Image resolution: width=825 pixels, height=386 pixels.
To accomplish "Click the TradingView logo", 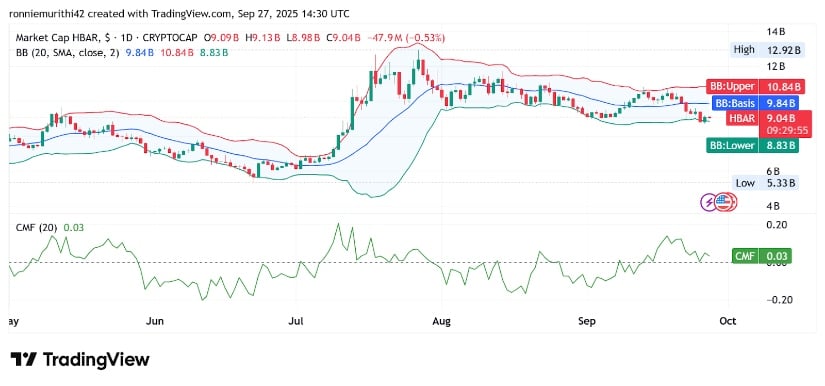I will tap(80, 360).
